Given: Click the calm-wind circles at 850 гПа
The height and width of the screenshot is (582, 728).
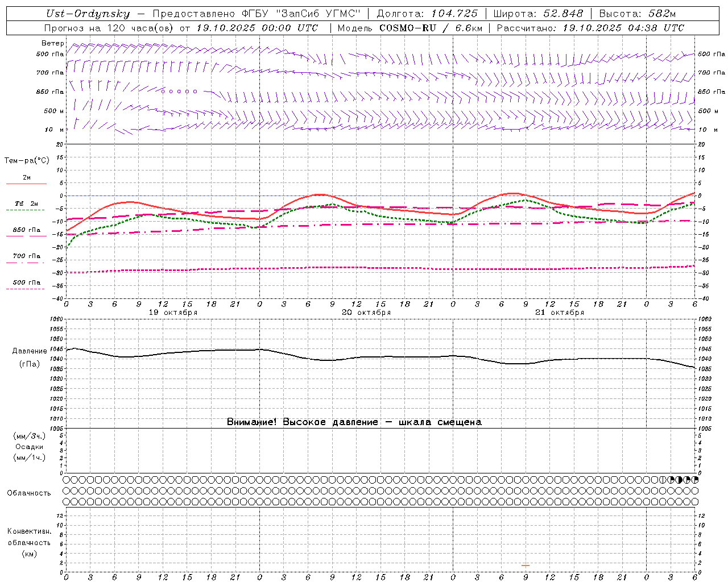Looking at the screenshot, I should [x=179, y=91].
